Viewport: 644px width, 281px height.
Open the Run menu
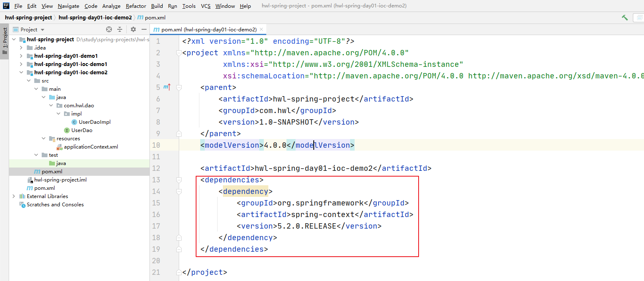(173, 6)
